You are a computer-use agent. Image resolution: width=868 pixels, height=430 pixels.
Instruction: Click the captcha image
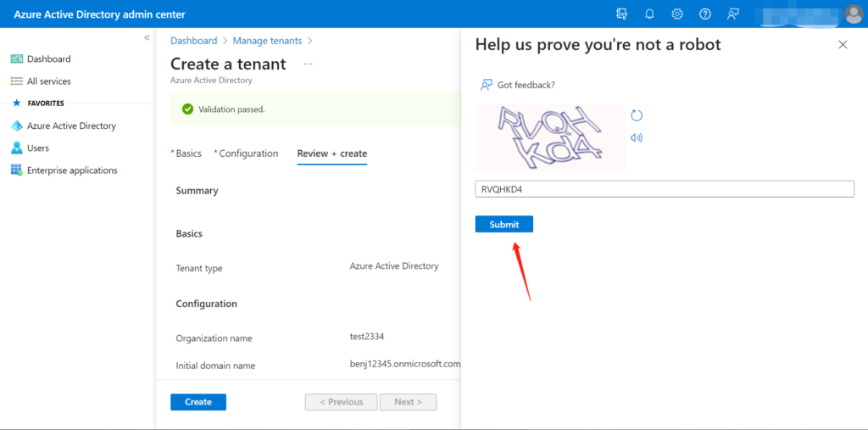[x=551, y=137]
